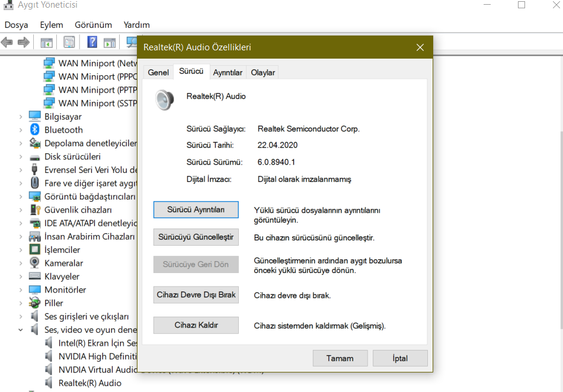Click the Bluetooth category icon
This screenshot has width=563, height=392.
point(34,130)
